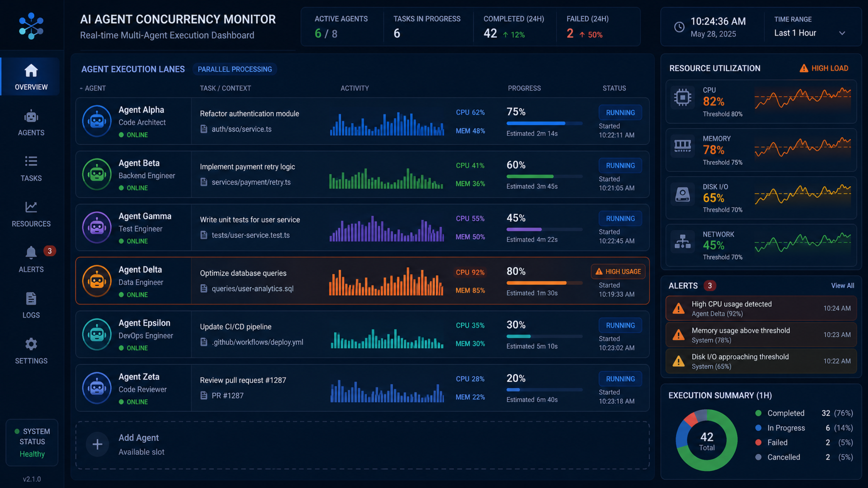Click View All alerts link

click(842, 286)
